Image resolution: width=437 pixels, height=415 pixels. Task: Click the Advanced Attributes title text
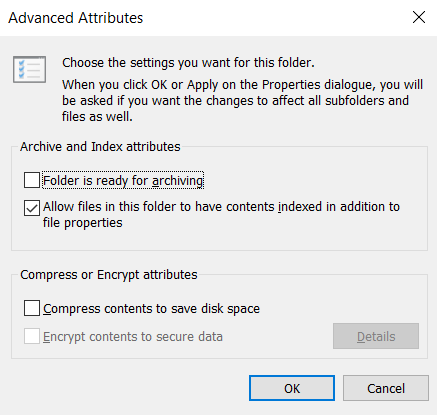click(76, 18)
